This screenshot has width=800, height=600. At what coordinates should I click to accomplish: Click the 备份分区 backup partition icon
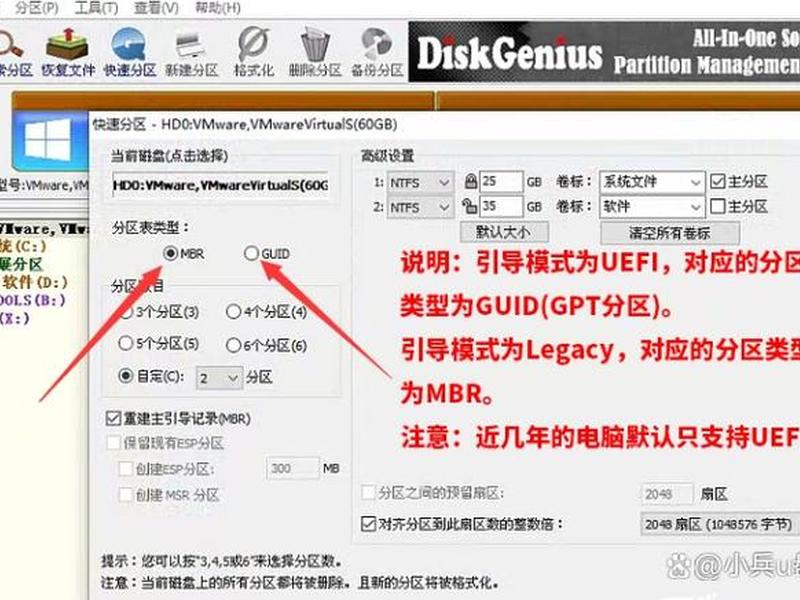(377, 53)
